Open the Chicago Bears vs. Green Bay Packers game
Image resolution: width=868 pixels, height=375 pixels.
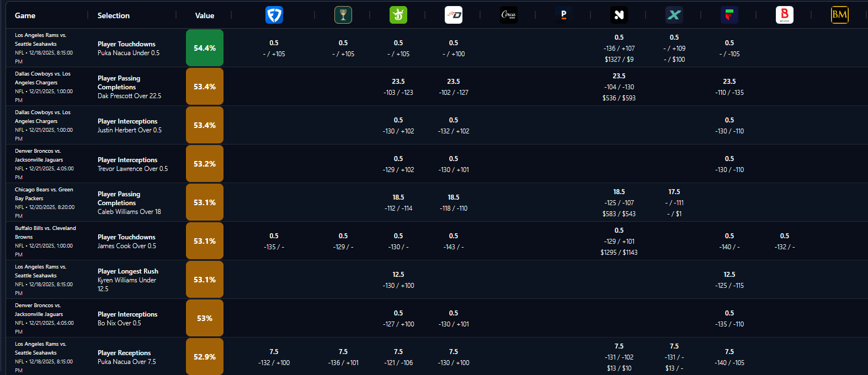[x=44, y=194]
